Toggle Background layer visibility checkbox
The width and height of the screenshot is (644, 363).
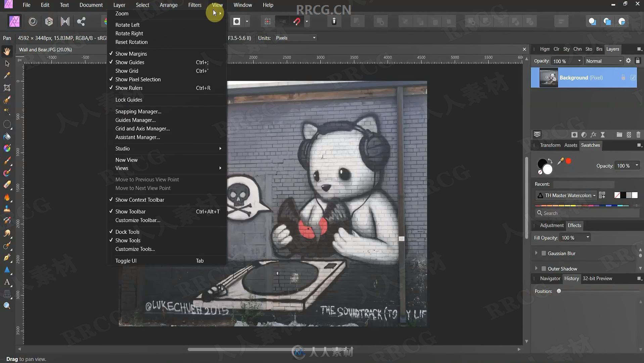coord(633,78)
